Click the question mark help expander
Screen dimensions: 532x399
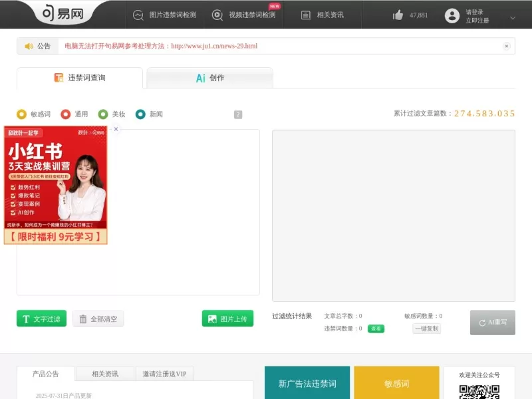[237, 114]
